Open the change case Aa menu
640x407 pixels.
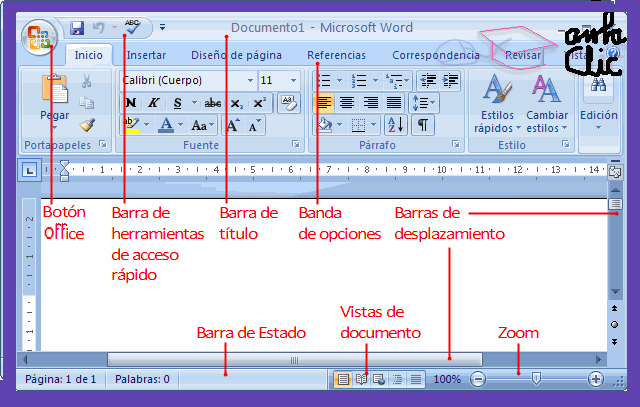point(202,125)
